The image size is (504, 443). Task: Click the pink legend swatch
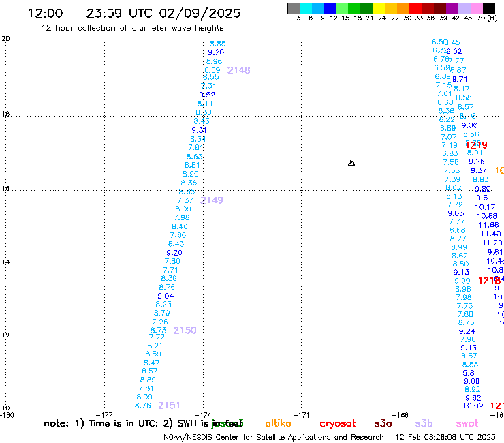coord(476,8)
